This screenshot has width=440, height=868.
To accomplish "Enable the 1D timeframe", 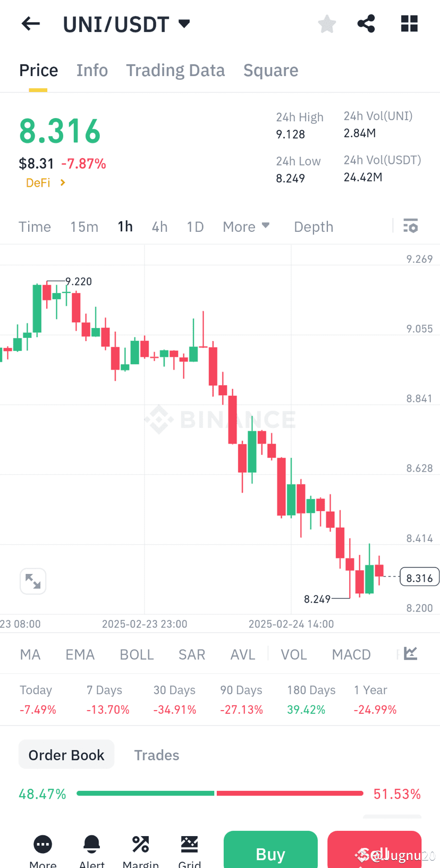I will coord(195,226).
